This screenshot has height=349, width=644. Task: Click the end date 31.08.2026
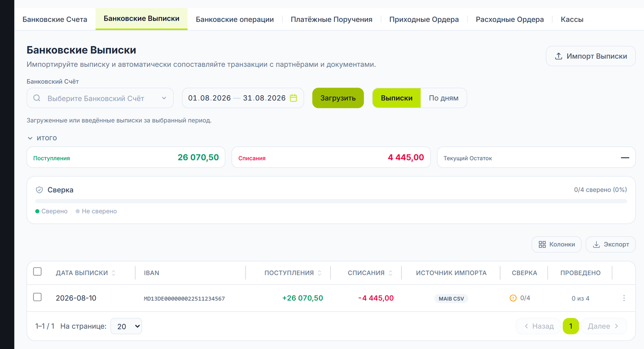pyautogui.click(x=264, y=98)
